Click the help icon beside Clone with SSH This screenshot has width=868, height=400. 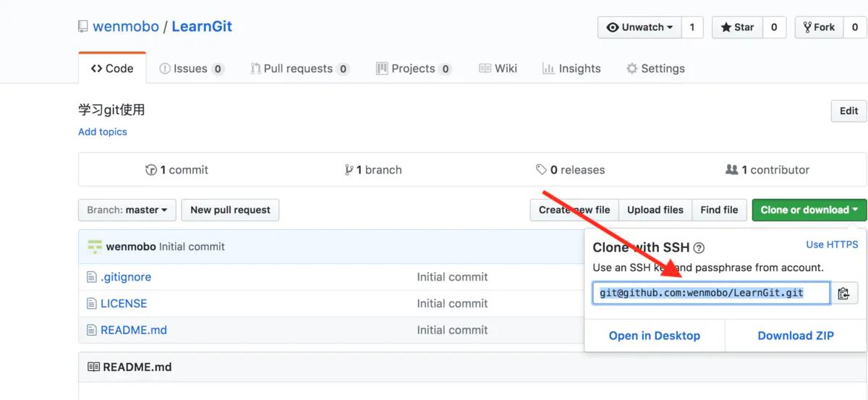point(699,248)
